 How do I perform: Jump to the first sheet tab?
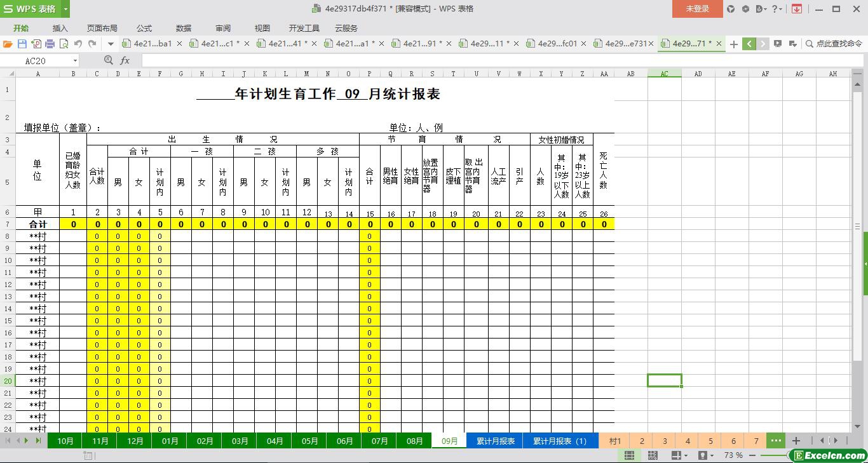tap(8, 441)
